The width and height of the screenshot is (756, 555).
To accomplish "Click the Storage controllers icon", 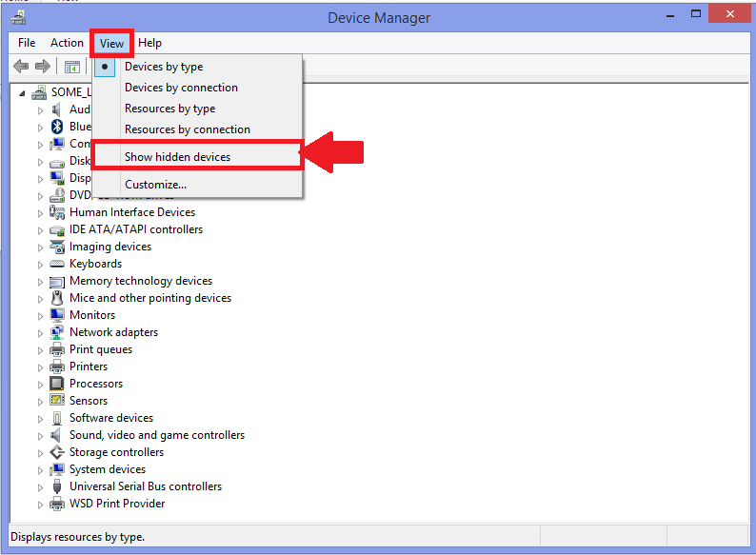I will 57,452.
